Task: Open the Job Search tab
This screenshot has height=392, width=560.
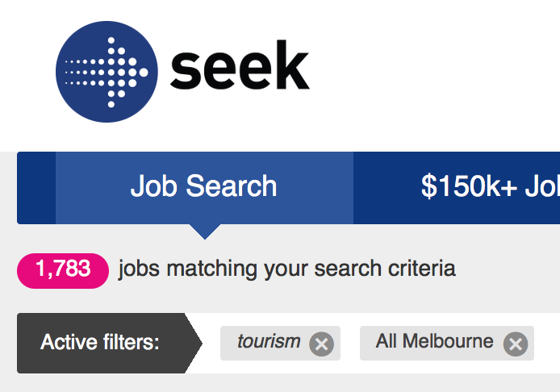Action: [203, 187]
